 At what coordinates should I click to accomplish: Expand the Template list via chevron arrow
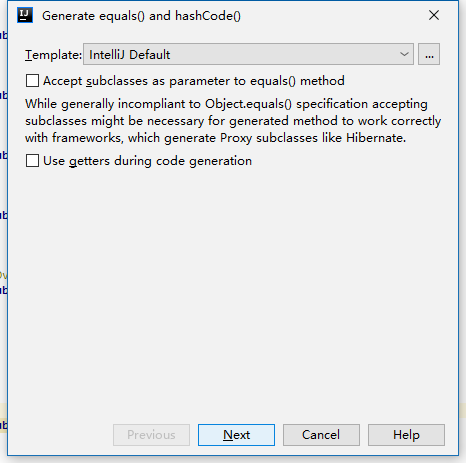coord(404,54)
